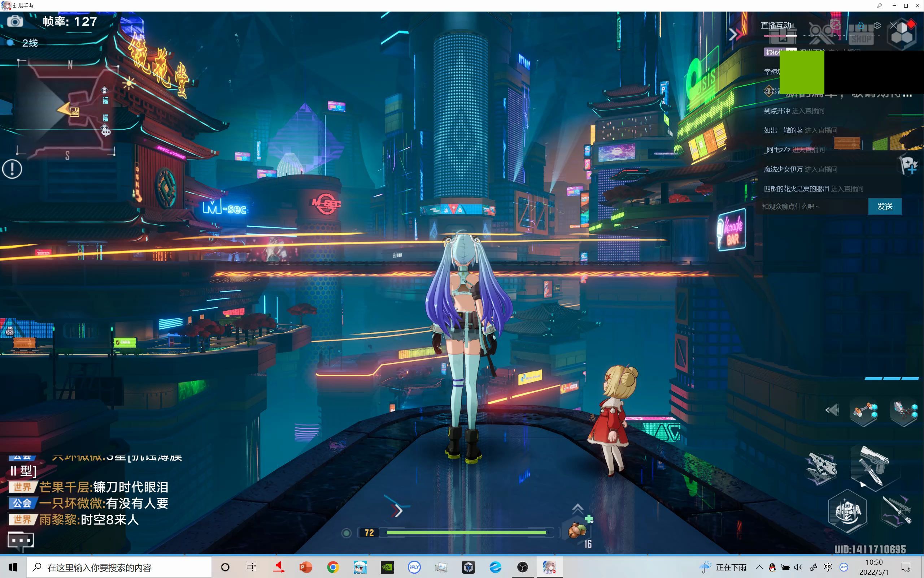
Task: Open the Windows Start menu
Action: pyautogui.click(x=13, y=567)
